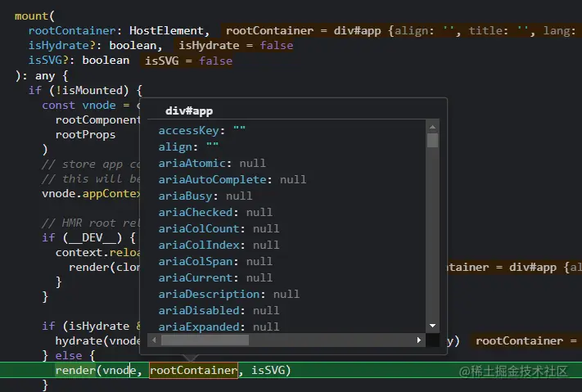Select the ariaChecked property row
Viewport: 582px width, 392px height.
[215, 212]
